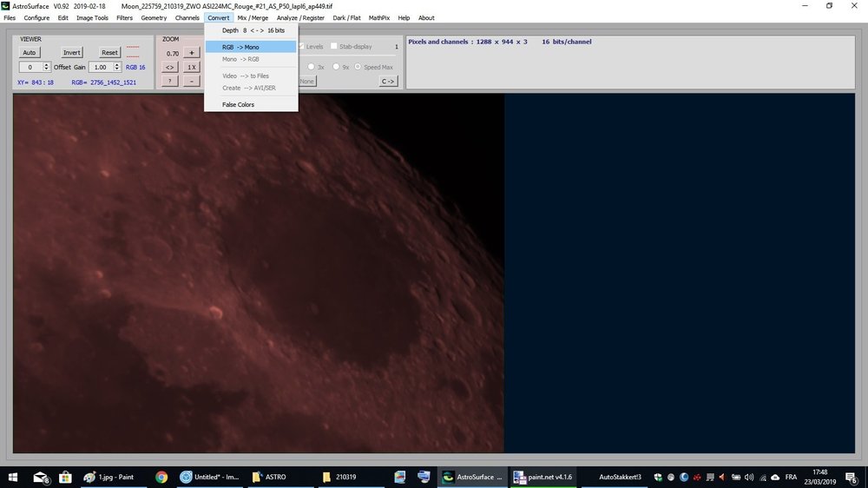868x488 pixels.
Task: Select False Colors menu entry
Action: point(238,105)
